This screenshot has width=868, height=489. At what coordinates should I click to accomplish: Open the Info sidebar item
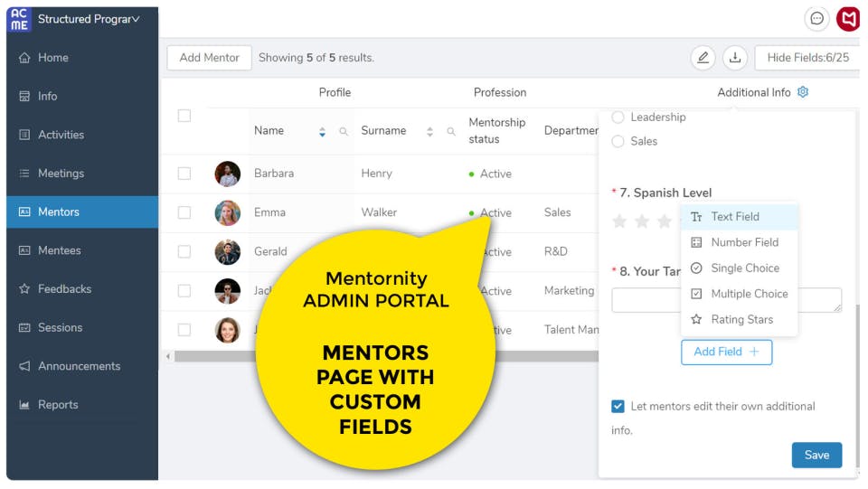[82, 96]
